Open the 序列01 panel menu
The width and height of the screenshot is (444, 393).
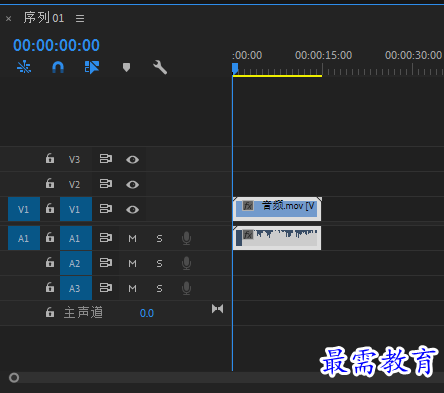(x=80, y=18)
